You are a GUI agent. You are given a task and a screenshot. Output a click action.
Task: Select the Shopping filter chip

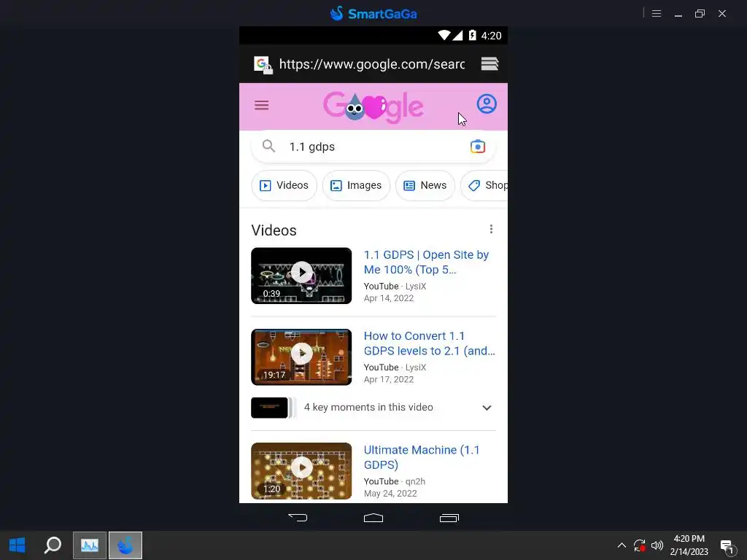pyautogui.click(x=484, y=185)
